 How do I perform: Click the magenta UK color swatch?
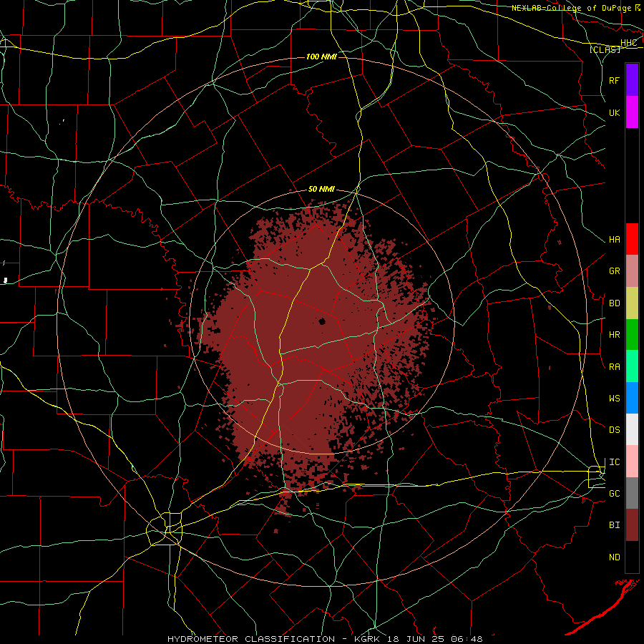point(632,112)
